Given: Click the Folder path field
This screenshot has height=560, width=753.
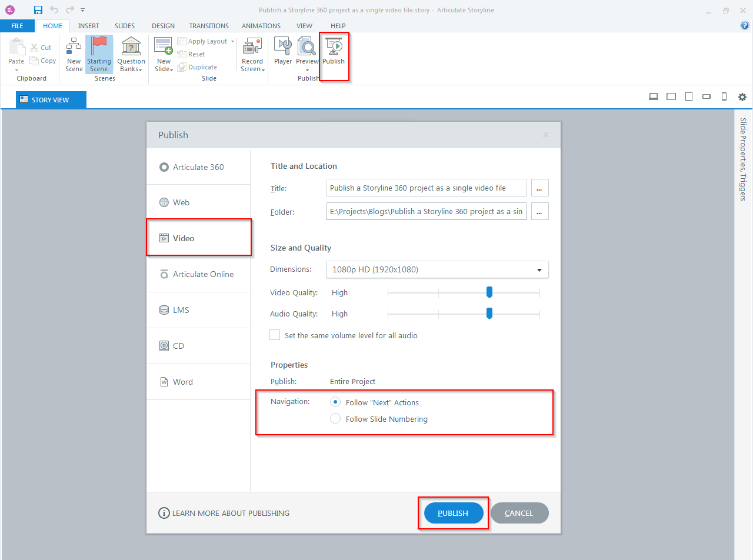Looking at the screenshot, I should [427, 211].
